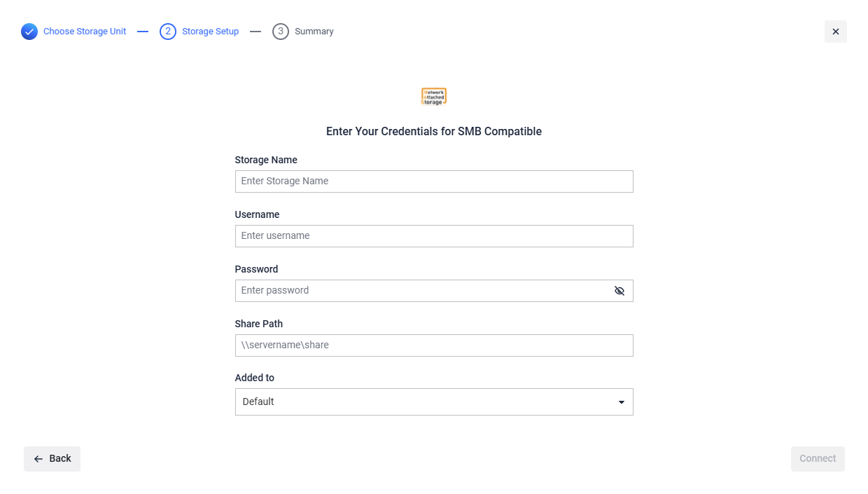Click the Network Attached Storage logo icon
This screenshot has height=494, width=868.
click(x=434, y=97)
